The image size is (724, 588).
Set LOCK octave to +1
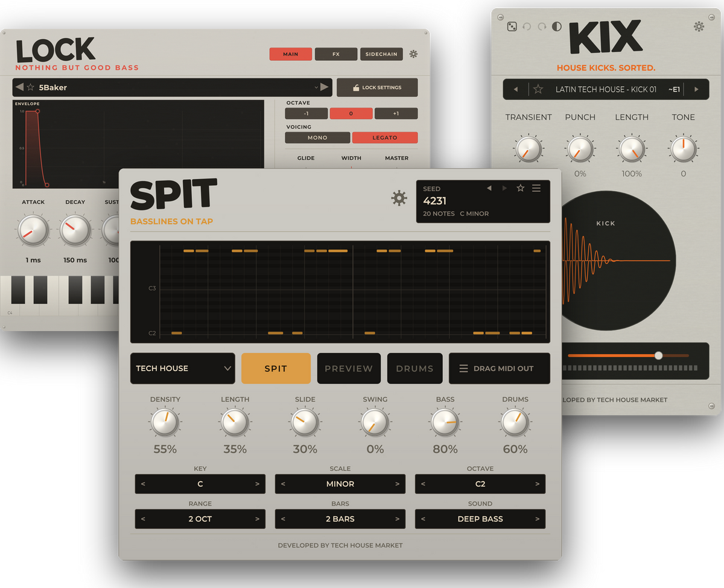pyautogui.click(x=396, y=113)
